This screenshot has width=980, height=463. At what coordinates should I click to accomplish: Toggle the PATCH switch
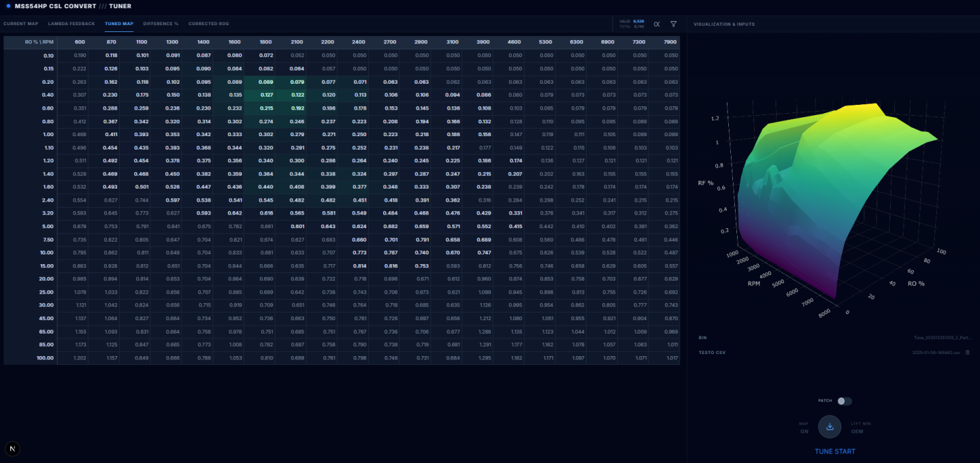coord(844,401)
